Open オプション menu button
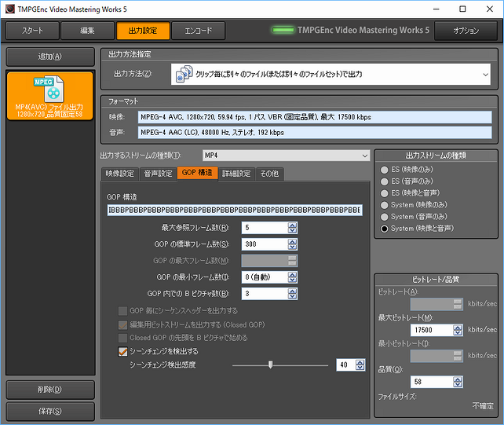504x425 pixels. pos(466,31)
